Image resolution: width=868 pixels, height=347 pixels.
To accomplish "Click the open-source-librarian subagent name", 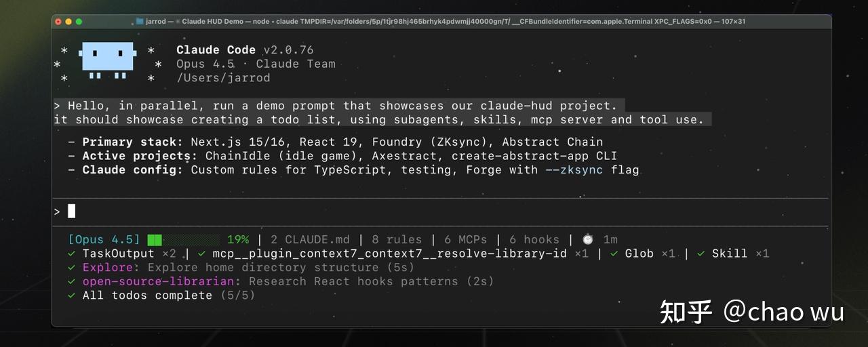I will point(158,281).
